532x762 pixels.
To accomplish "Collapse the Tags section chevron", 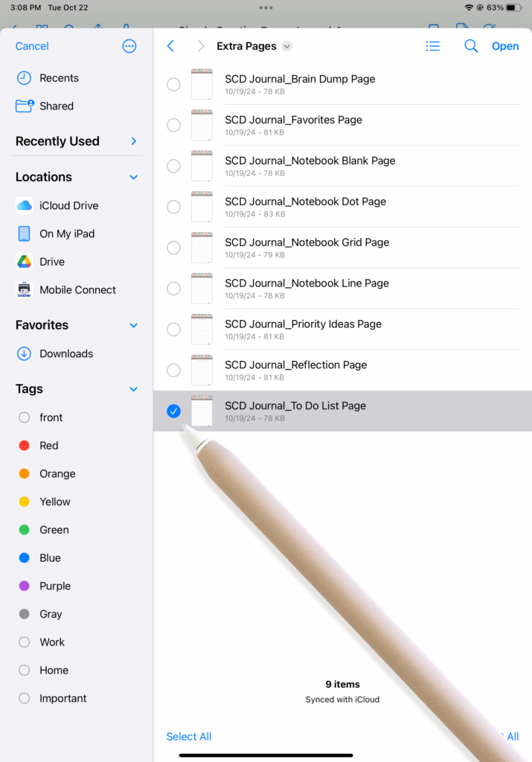I will [134, 389].
